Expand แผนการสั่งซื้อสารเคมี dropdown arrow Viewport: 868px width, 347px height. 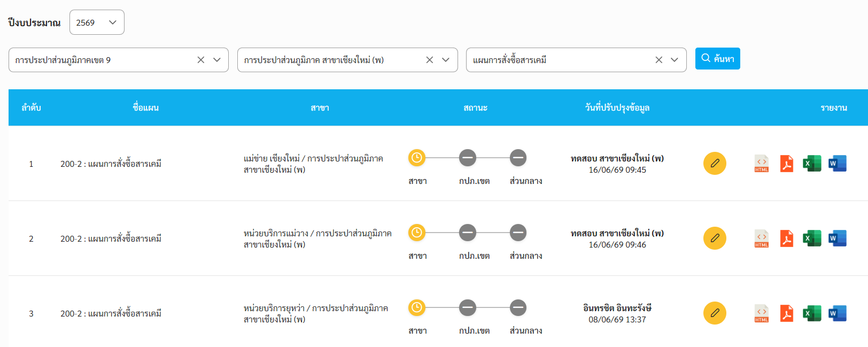click(x=675, y=60)
